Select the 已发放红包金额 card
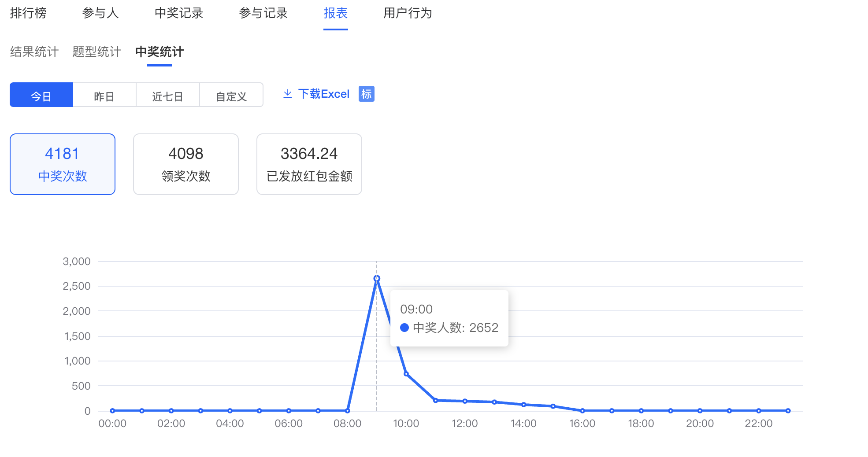Image resolution: width=868 pixels, height=457 pixels. (309, 164)
